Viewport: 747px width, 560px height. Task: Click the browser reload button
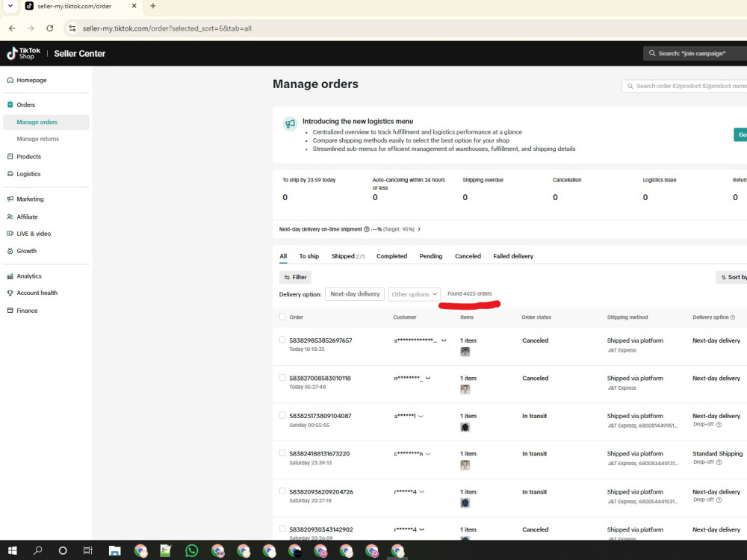coord(49,28)
